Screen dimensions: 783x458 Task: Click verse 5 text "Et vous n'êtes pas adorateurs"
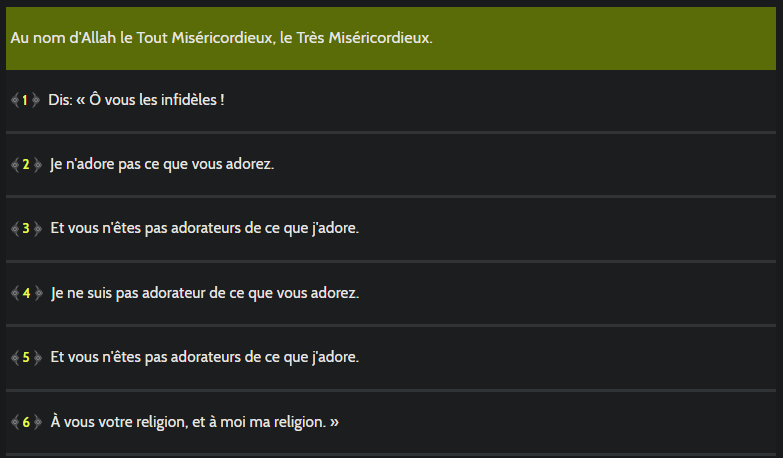pos(204,357)
